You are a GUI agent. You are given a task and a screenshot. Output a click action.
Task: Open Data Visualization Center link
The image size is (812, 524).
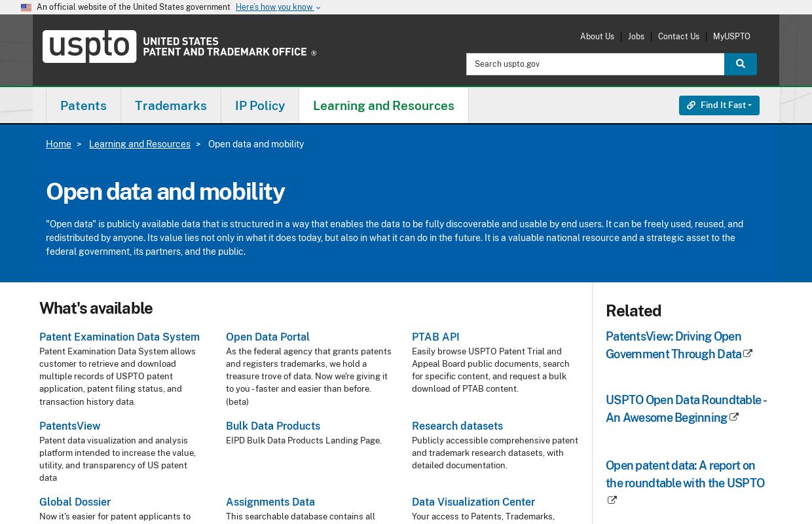tap(473, 502)
